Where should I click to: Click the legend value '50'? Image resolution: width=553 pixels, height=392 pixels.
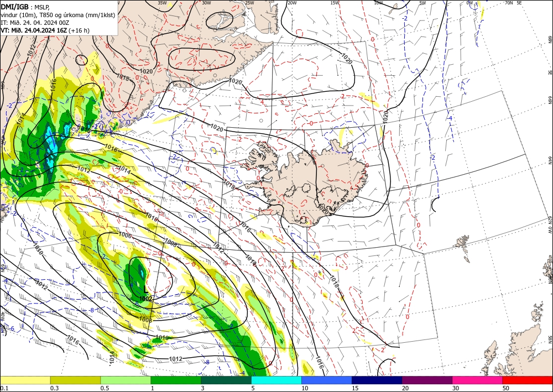point(507,388)
